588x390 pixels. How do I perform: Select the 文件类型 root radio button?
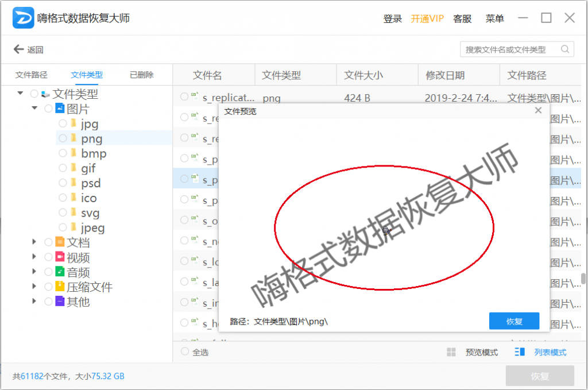tap(34, 94)
